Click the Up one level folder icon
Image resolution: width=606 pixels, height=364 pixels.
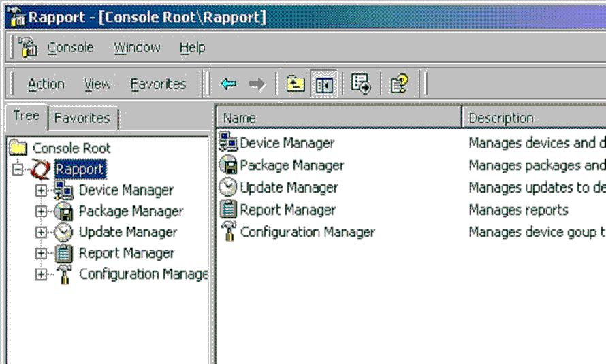point(296,84)
